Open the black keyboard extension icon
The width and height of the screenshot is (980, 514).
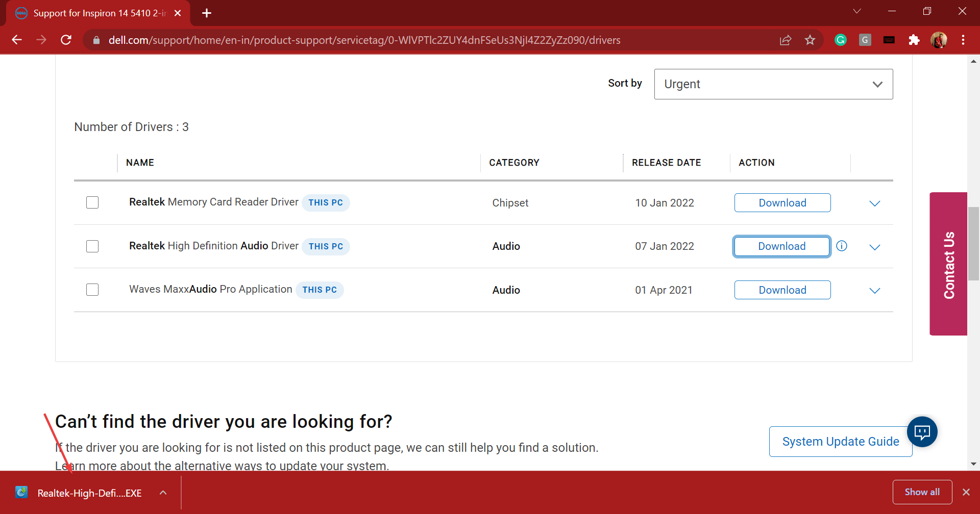(x=889, y=40)
